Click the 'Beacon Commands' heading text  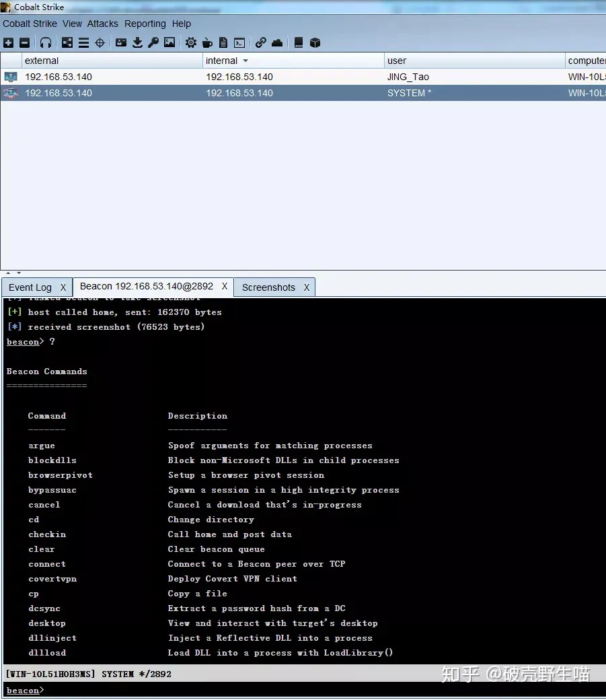click(x=47, y=372)
